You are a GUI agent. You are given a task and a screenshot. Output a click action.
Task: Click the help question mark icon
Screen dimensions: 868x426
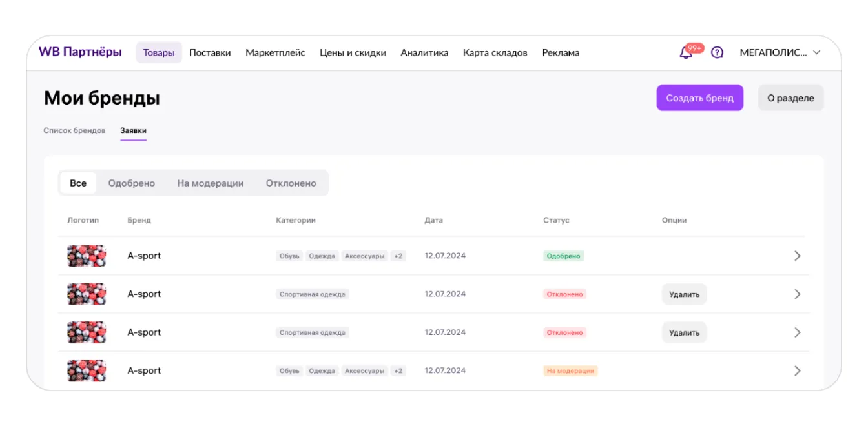(717, 53)
